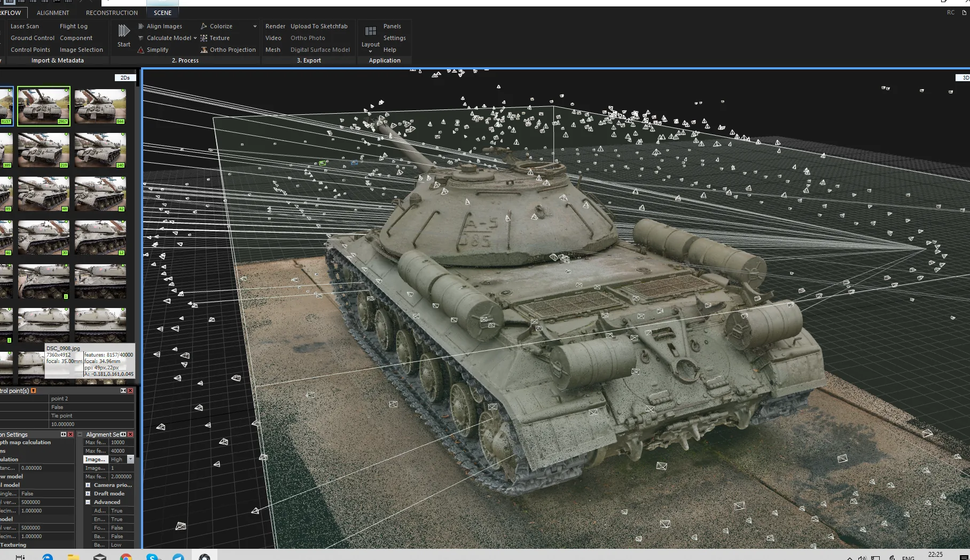This screenshot has height=560, width=970.
Task: Click the Render export button
Action: 275,26
